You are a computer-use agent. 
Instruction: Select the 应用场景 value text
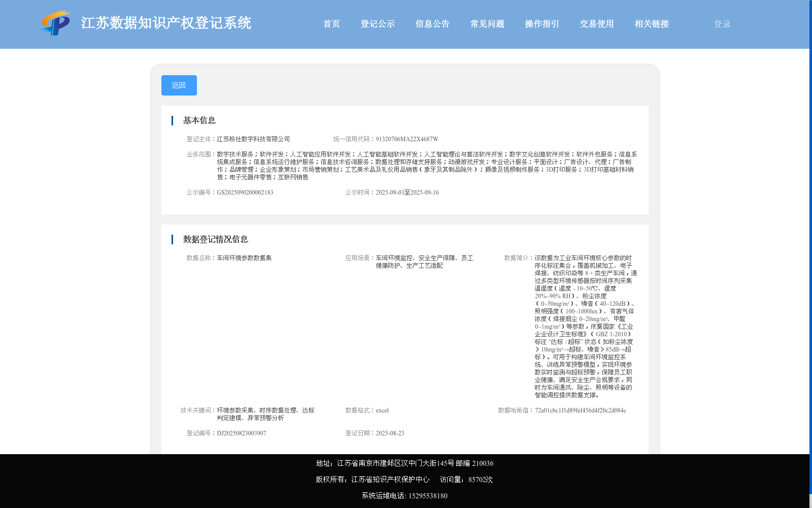tap(424, 262)
